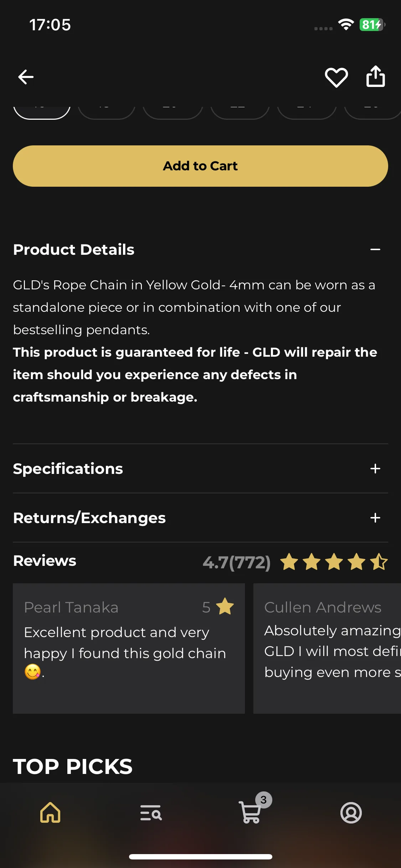This screenshot has height=868, width=401.
Task: Open the share sheet icon
Action: [376, 76]
